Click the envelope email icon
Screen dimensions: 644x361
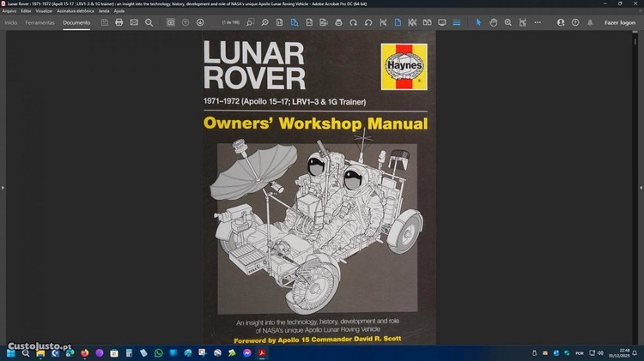coord(134,22)
